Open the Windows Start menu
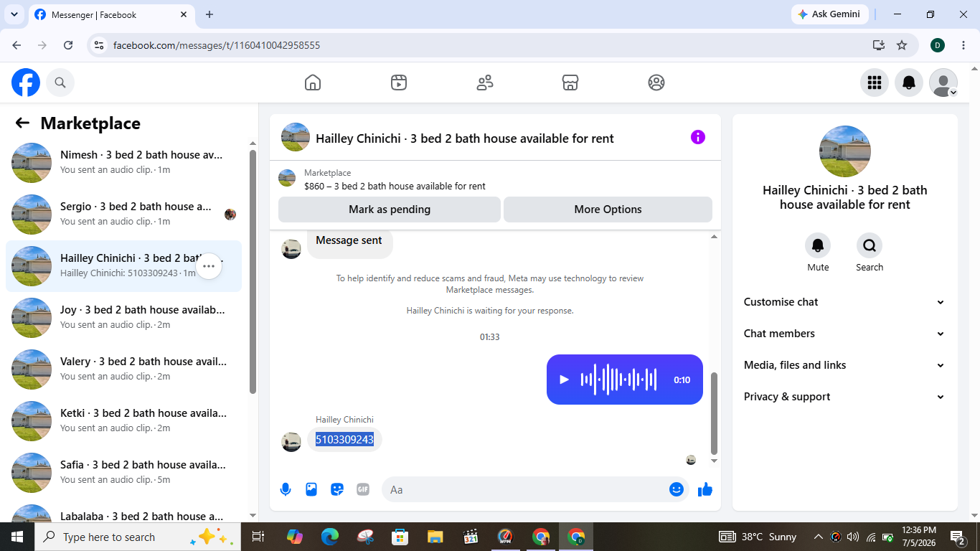Viewport: 980px width, 551px height. click(17, 537)
